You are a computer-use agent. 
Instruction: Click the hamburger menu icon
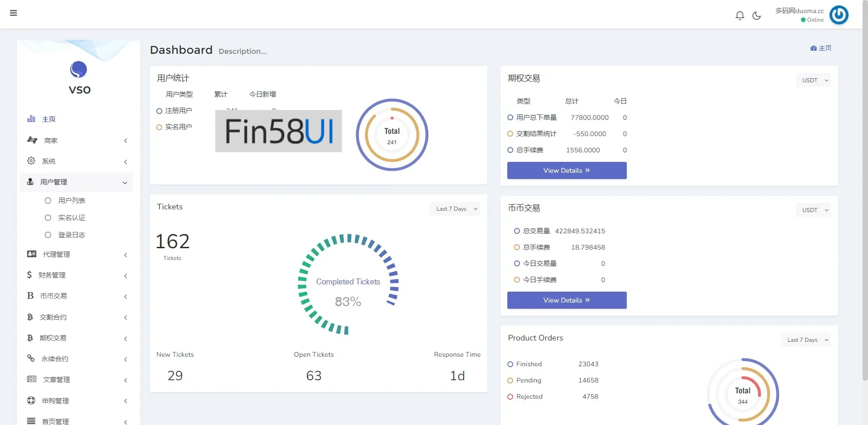pyautogui.click(x=14, y=13)
